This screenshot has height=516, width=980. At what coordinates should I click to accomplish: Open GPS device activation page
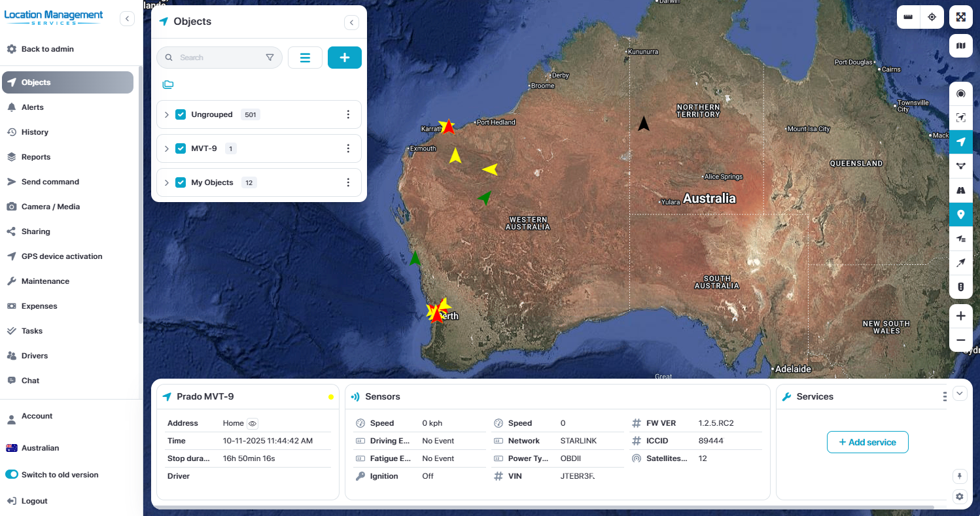[68, 256]
